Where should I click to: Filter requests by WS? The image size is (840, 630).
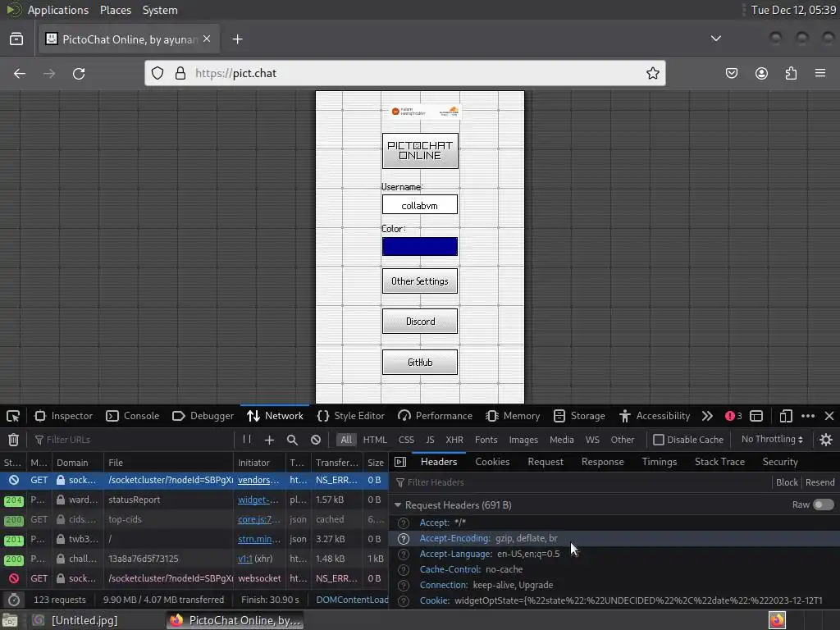[592, 440]
